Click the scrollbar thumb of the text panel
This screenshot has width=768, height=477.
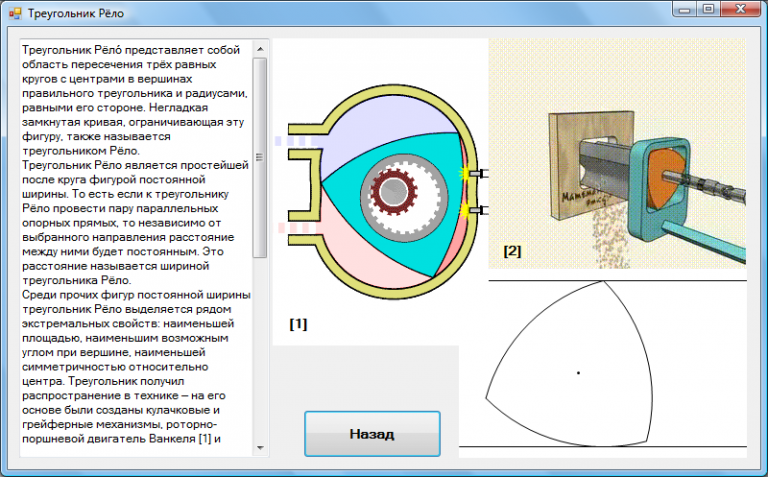259,155
